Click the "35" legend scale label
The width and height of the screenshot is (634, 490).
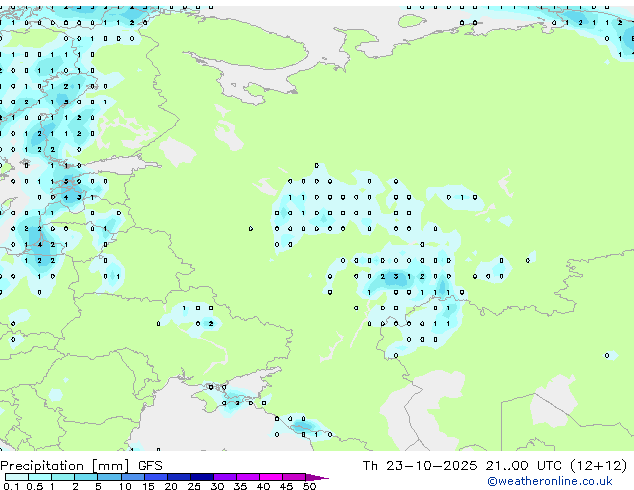click(240, 486)
